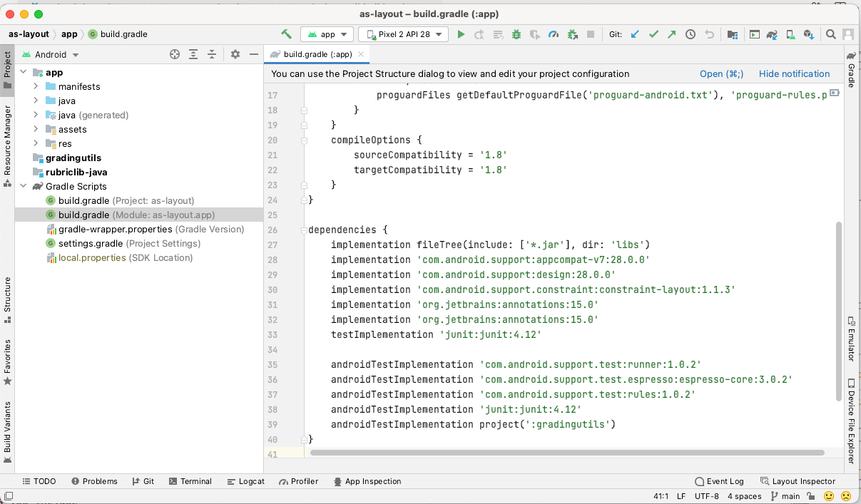The image size is (861, 504).
Task: Expand the res folder
Action: (36, 143)
